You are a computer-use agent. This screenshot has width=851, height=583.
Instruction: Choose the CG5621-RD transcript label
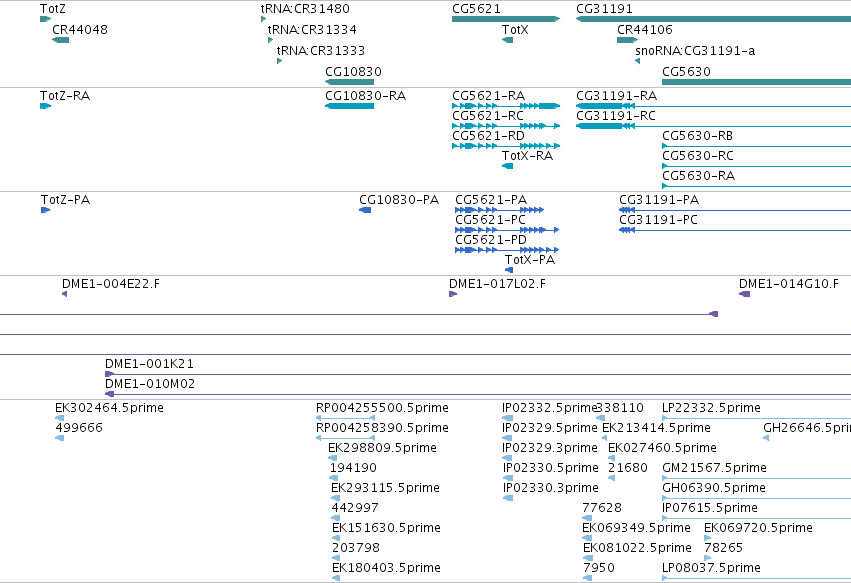click(488, 136)
